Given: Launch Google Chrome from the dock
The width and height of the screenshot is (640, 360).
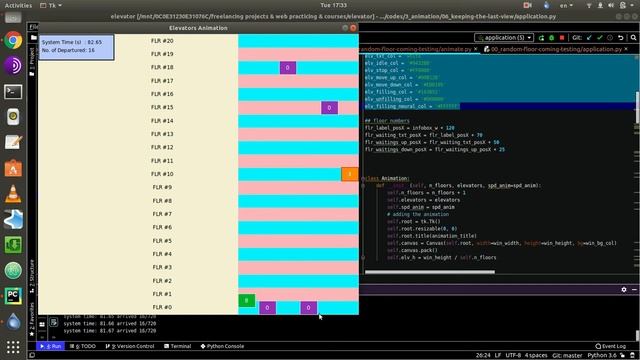Looking at the screenshot, I should pyautogui.click(x=13, y=40).
